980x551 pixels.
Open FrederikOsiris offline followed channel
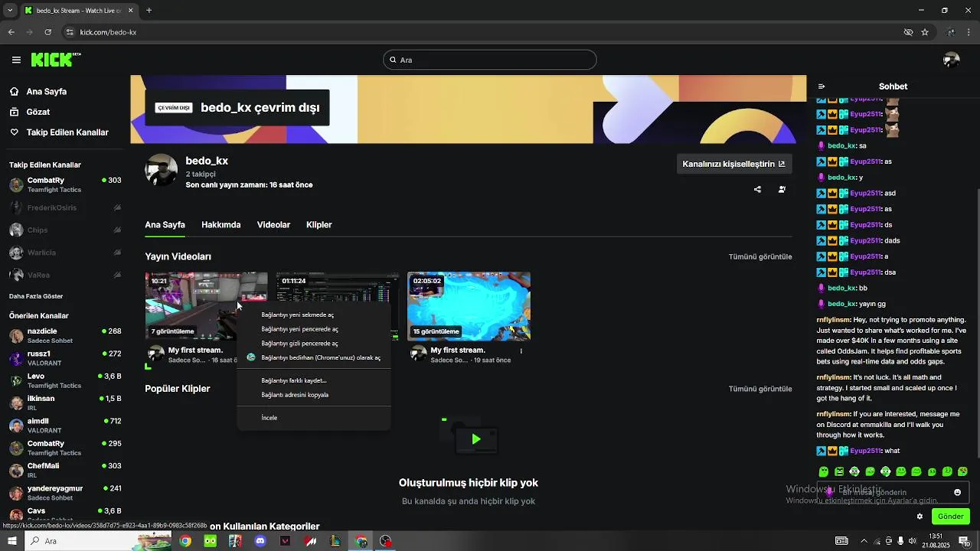coord(65,207)
